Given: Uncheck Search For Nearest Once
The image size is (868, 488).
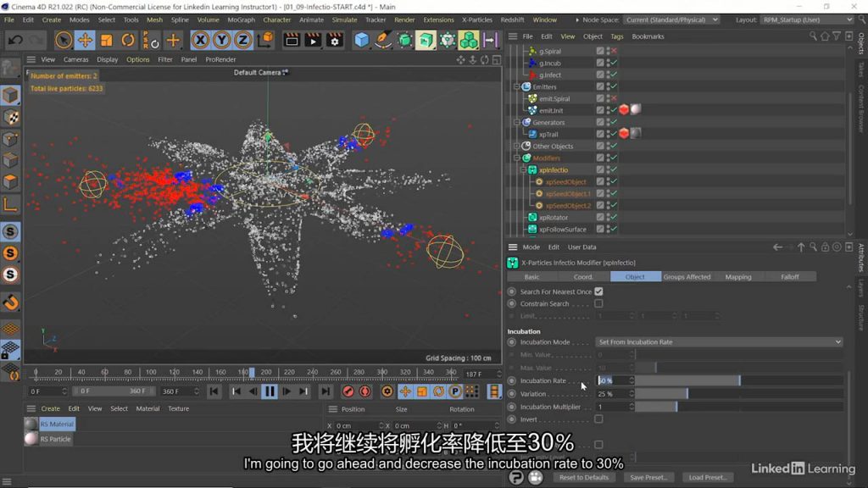Looking at the screenshot, I should (598, 291).
